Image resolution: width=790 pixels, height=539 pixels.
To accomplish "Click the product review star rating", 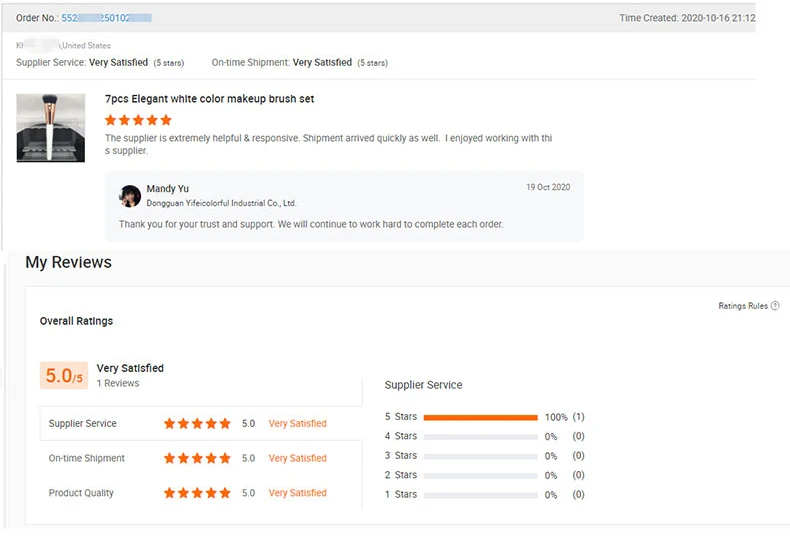I will pyautogui.click(x=138, y=120).
